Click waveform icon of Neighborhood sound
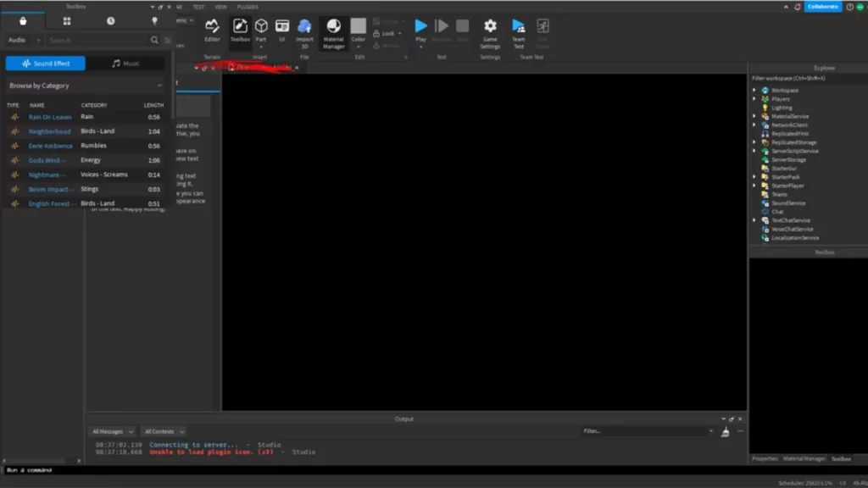The width and height of the screenshot is (868, 488). click(15, 131)
